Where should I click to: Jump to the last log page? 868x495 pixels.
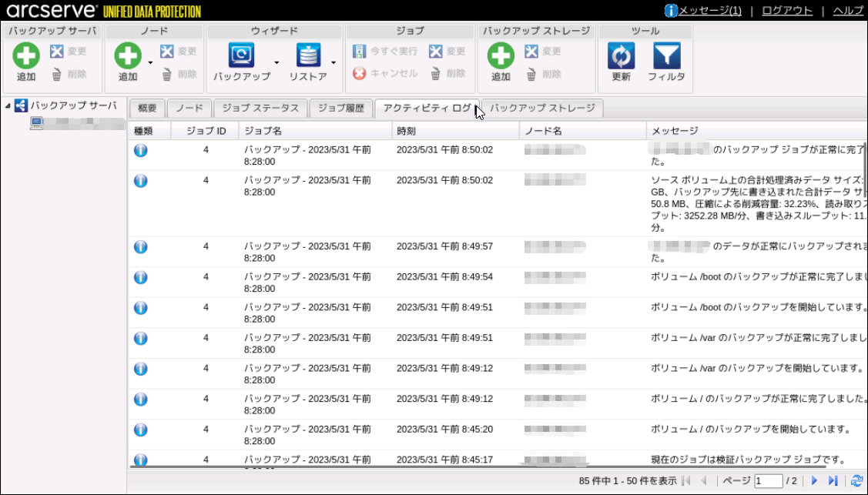point(833,480)
